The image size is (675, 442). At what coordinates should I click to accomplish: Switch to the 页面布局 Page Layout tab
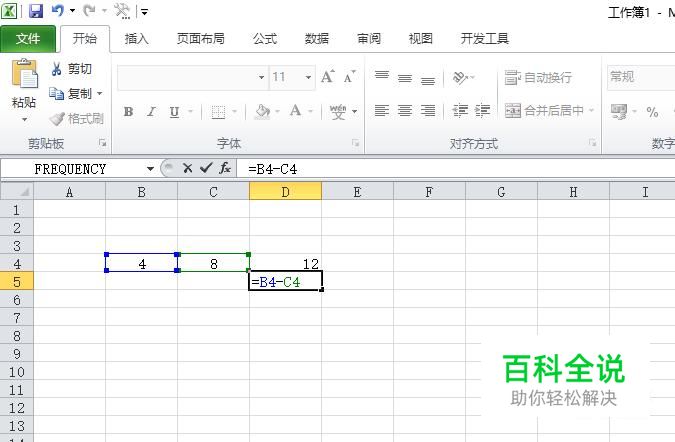201,39
